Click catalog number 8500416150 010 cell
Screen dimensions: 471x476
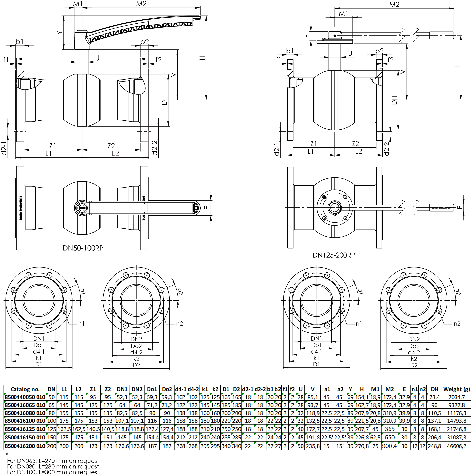(x=25, y=438)
